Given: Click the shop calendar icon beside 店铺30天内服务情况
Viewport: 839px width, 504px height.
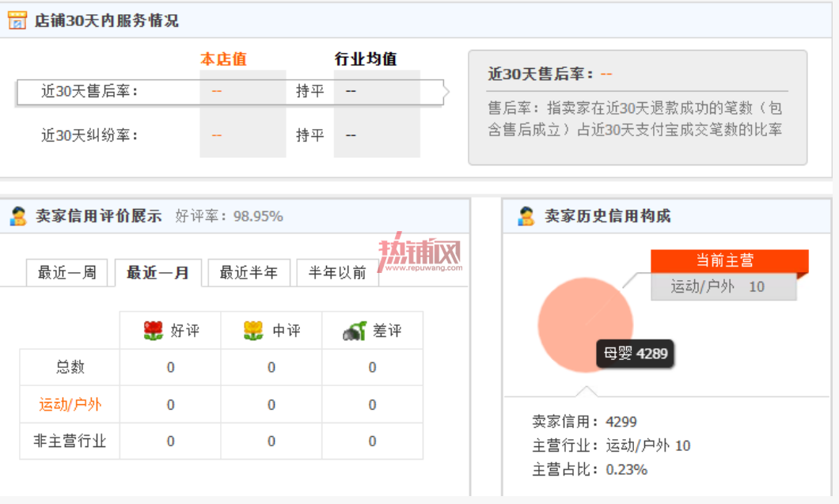Looking at the screenshot, I should coord(17,21).
